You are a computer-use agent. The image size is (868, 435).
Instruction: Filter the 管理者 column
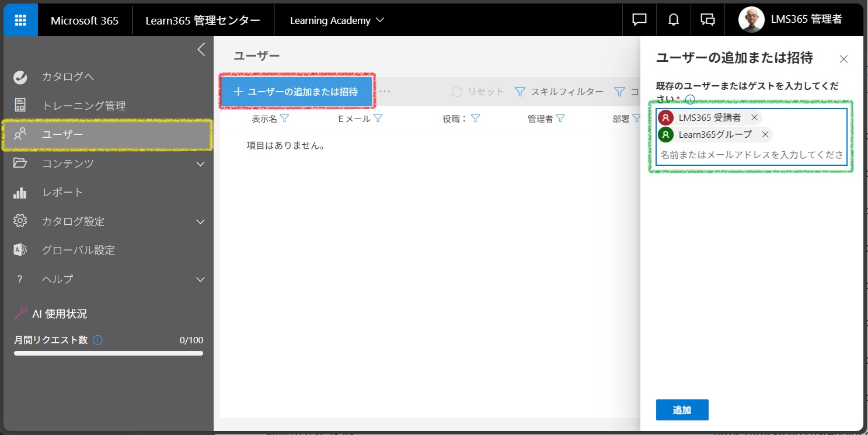[x=560, y=119]
